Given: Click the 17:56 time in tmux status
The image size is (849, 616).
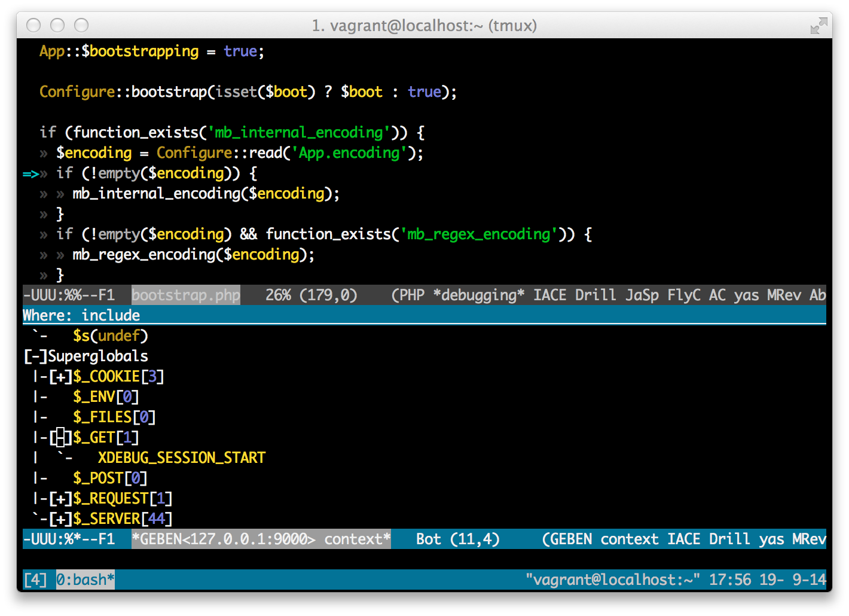Looking at the screenshot, I should 730,580.
